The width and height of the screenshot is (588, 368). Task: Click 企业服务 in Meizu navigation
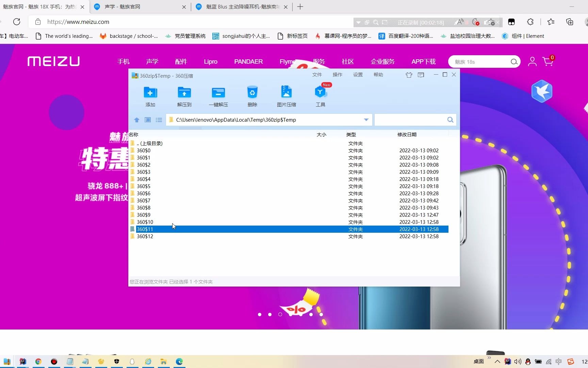[x=382, y=62]
